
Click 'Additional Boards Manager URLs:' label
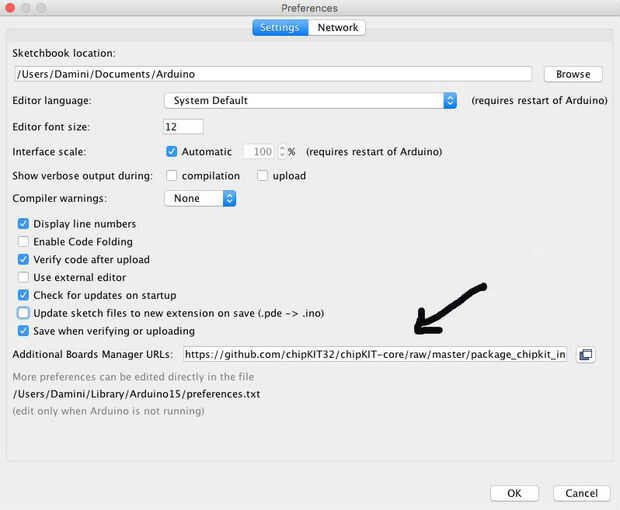tap(93, 354)
